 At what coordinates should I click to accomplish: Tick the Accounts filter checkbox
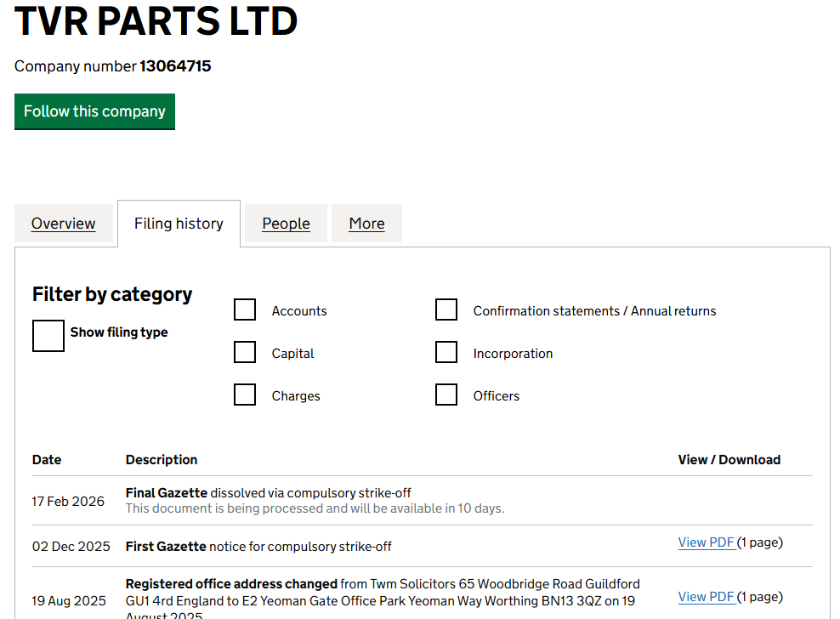(x=245, y=309)
